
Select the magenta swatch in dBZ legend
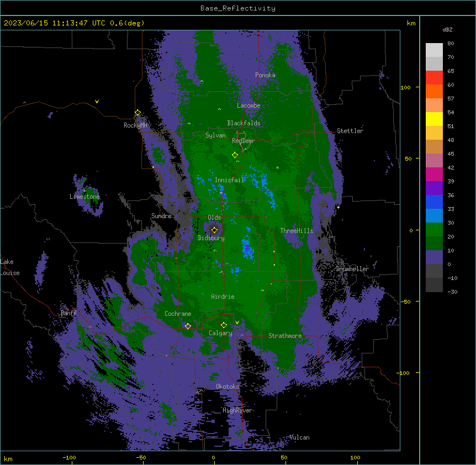434,174
